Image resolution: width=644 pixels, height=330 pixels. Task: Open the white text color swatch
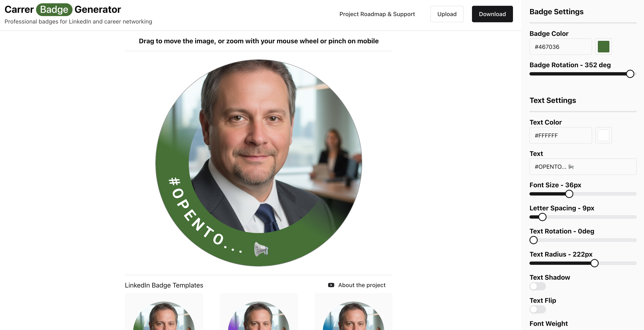pyautogui.click(x=603, y=135)
